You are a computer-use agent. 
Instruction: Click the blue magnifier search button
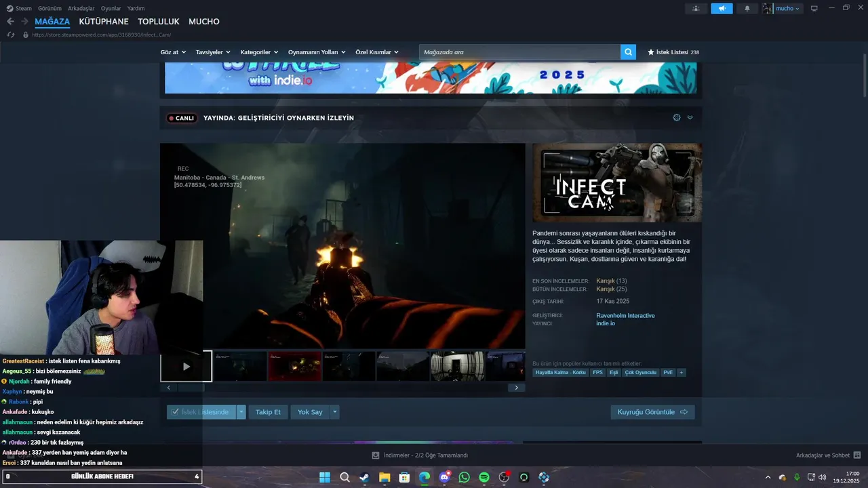(628, 52)
